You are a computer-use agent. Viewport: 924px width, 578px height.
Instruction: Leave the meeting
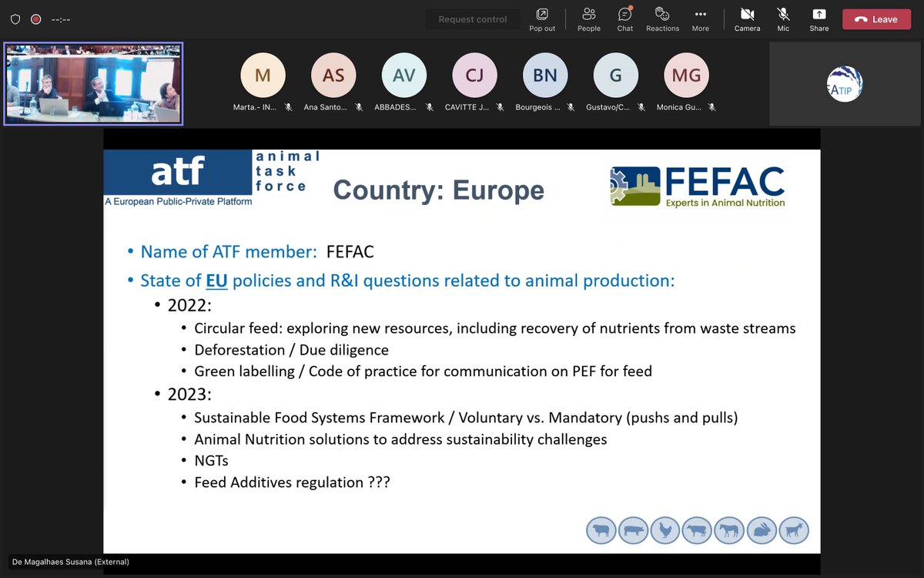click(876, 19)
